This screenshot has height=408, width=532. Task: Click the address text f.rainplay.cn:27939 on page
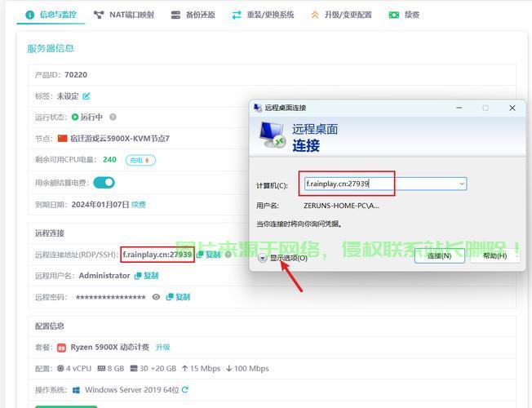click(157, 255)
